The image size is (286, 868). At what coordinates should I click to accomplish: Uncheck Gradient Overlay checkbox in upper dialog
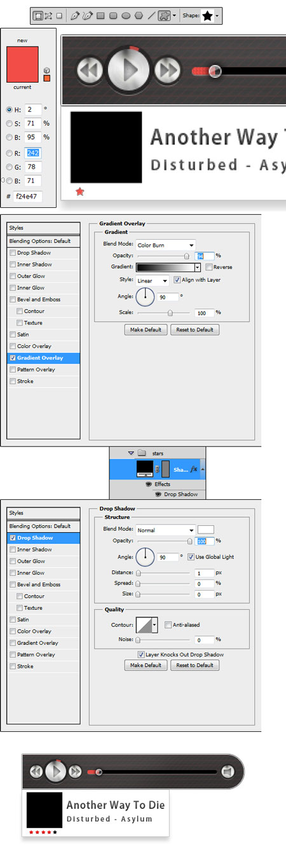point(13,358)
